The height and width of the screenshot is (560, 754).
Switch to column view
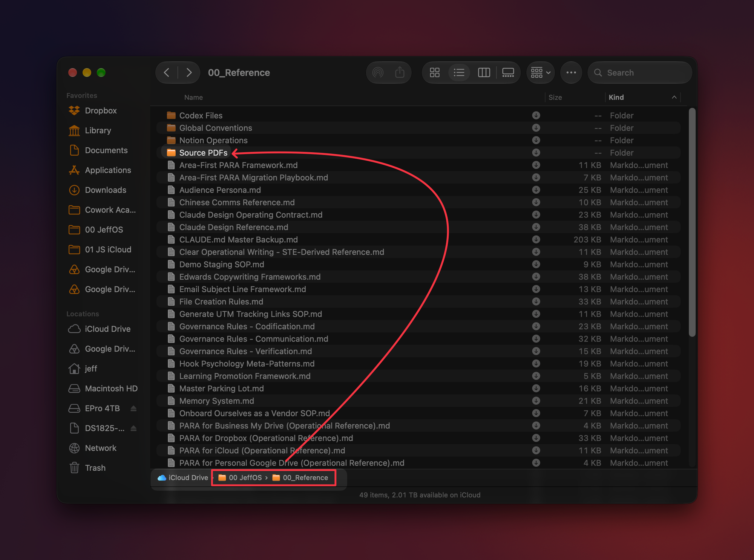coord(484,72)
